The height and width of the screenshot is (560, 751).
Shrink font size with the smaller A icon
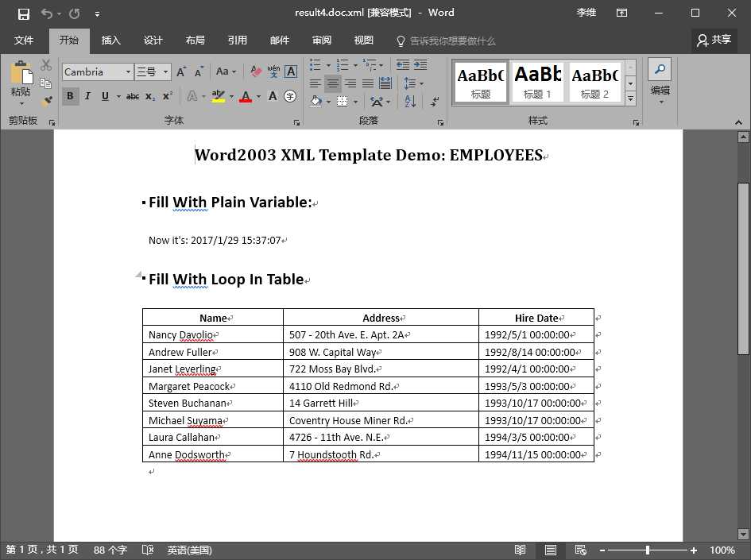(x=199, y=71)
